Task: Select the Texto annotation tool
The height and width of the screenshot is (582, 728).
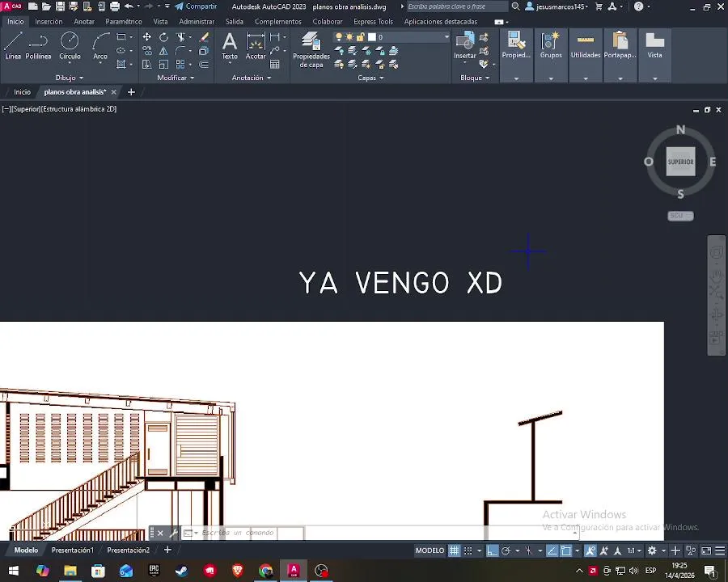Action: click(230, 45)
